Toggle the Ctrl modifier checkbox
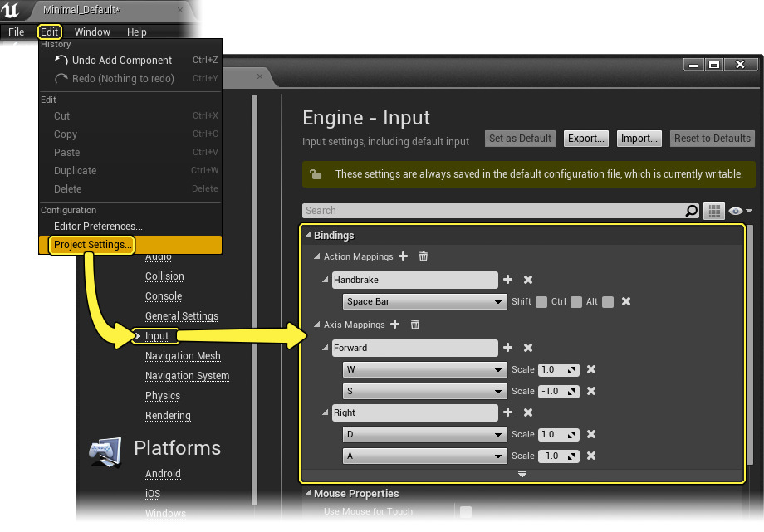 point(575,302)
